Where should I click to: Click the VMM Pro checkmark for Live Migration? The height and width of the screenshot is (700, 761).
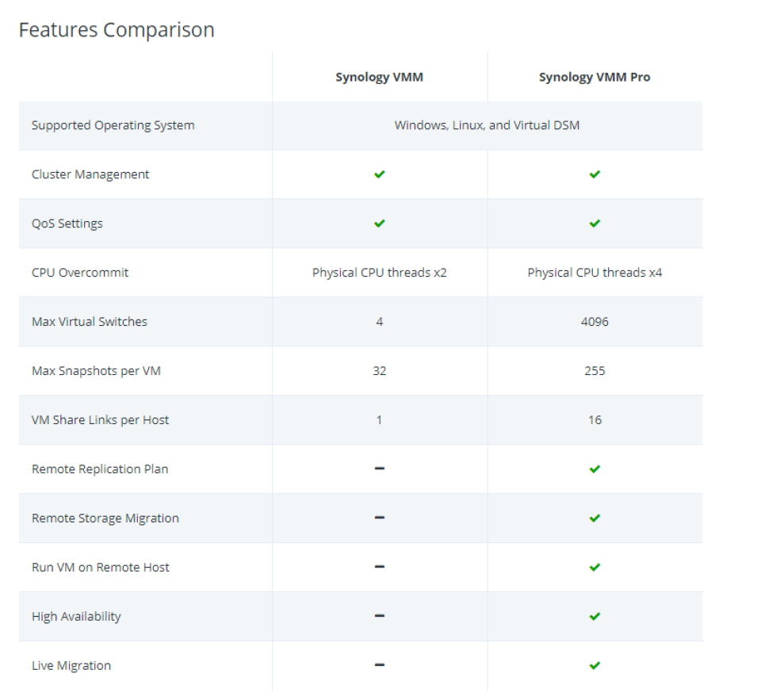595,666
